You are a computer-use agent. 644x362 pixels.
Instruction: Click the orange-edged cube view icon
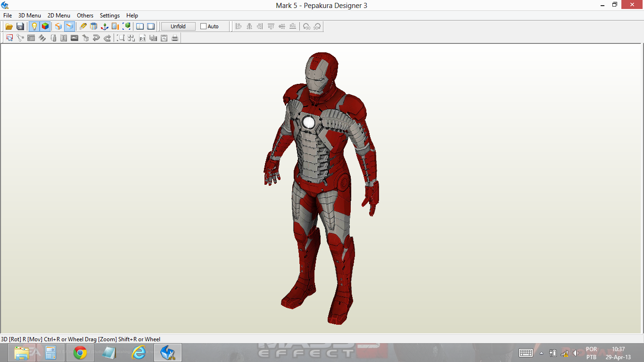tap(58, 26)
